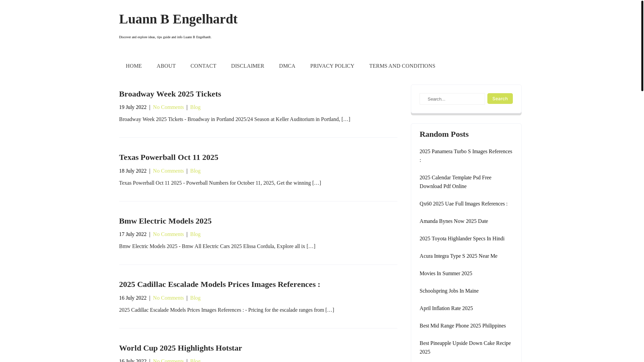Open 2025 Toyota Highlander Specs In Hindi
The height and width of the screenshot is (362, 644).
(462, 239)
